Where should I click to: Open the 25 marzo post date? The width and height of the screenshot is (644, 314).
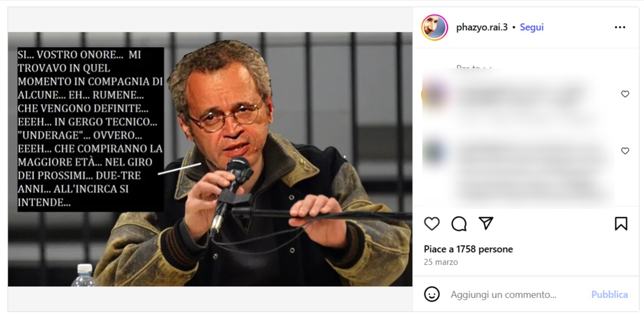coord(441,262)
